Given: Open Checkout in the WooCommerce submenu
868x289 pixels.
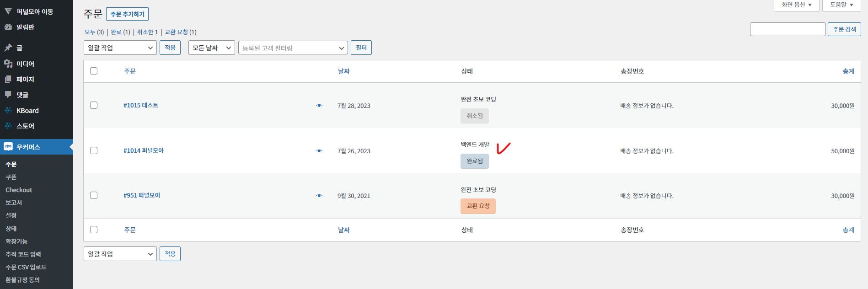Looking at the screenshot, I should coord(19,190).
